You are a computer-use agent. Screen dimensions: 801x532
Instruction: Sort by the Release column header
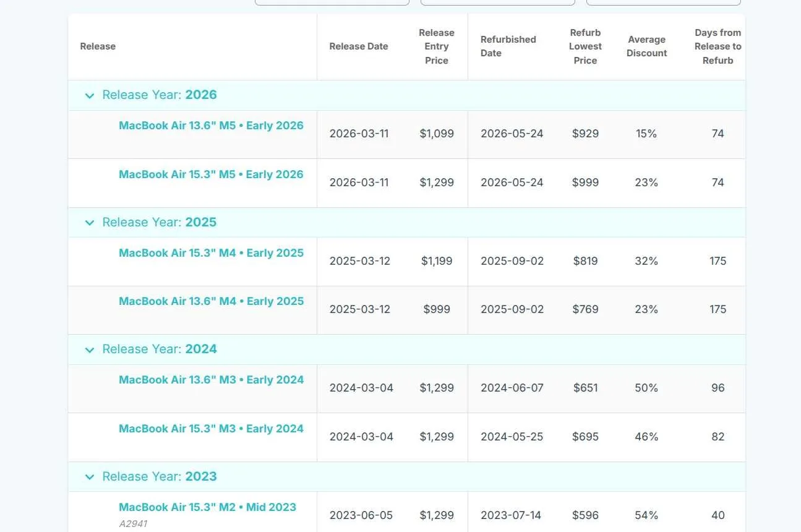click(x=98, y=46)
